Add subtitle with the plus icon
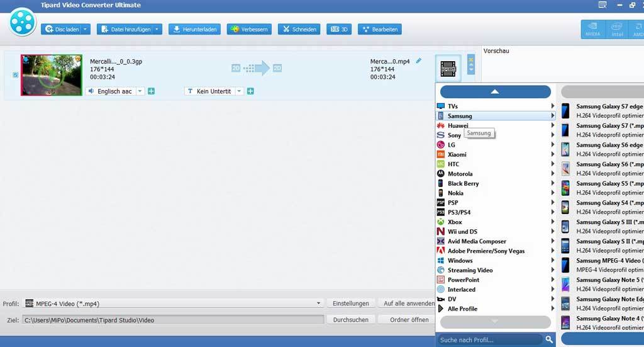This screenshot has height=347, width=644. point(250,91)
